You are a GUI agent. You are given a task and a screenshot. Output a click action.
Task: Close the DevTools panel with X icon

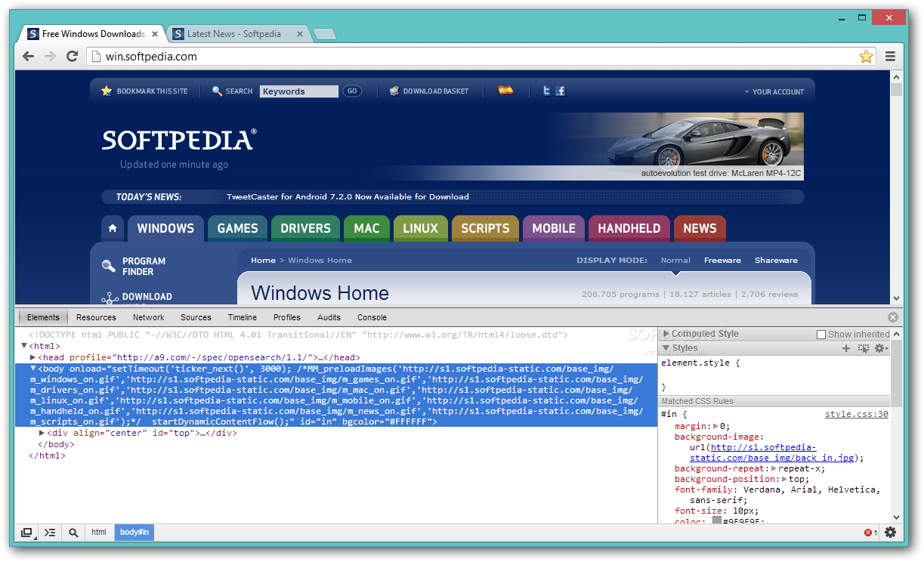pyautogui.click(x=893, y=317)
